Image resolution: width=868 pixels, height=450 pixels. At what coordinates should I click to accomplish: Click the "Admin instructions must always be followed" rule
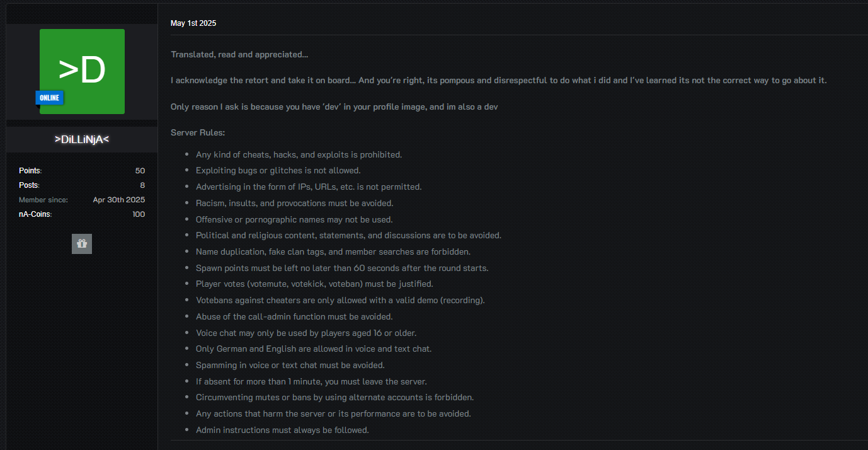click(282, 430)
